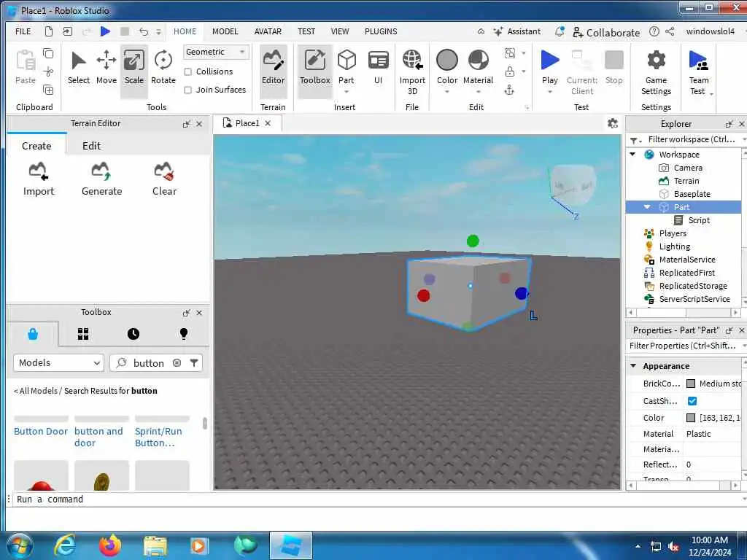Collapse the Workspace tree node
This screenshot has width=747, height=560.
coord(632,155)
